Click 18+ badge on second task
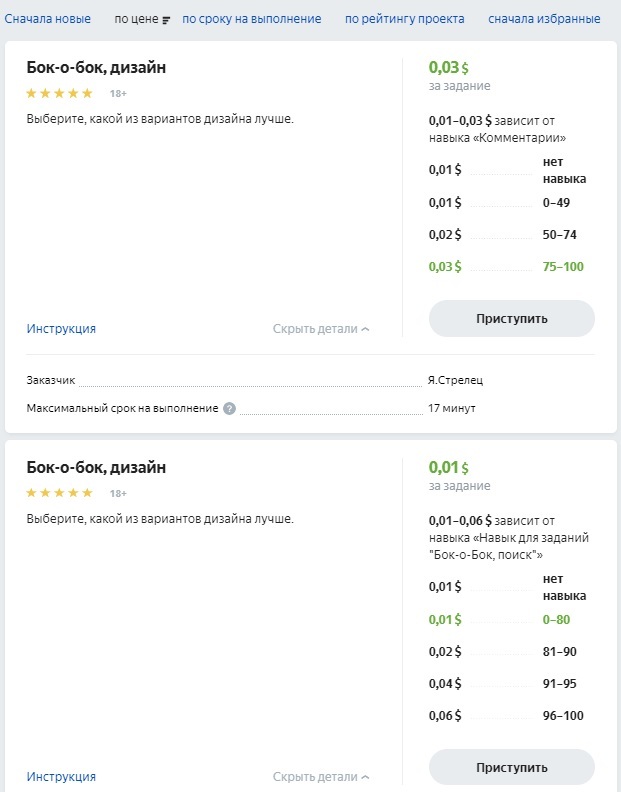 click(118, 494)
